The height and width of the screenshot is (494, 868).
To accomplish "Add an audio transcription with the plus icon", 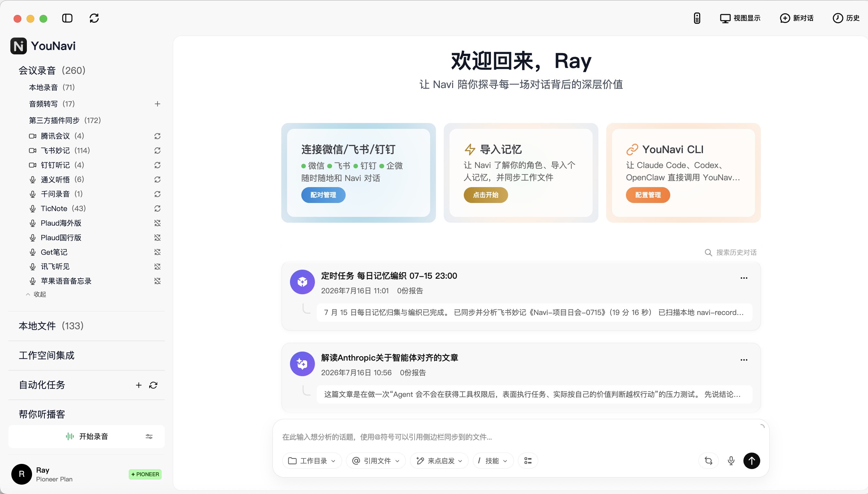I will (x=157, y=104).
